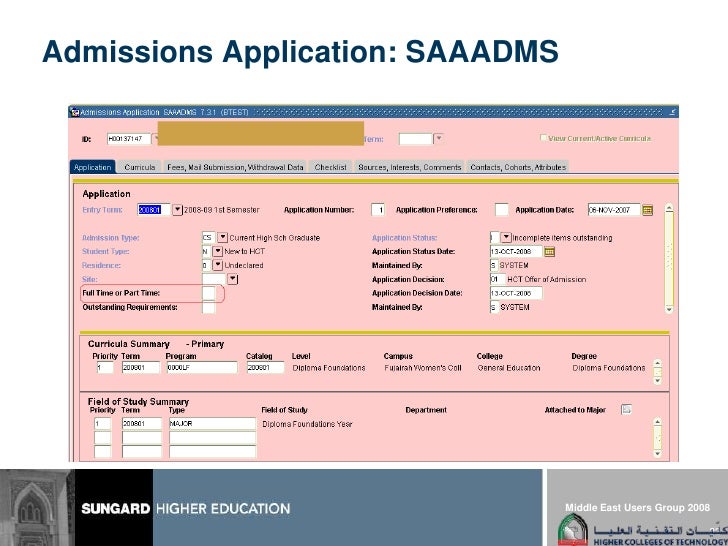
Task: Click the Field of Study Priority field
Action: [x=103, y=423]
